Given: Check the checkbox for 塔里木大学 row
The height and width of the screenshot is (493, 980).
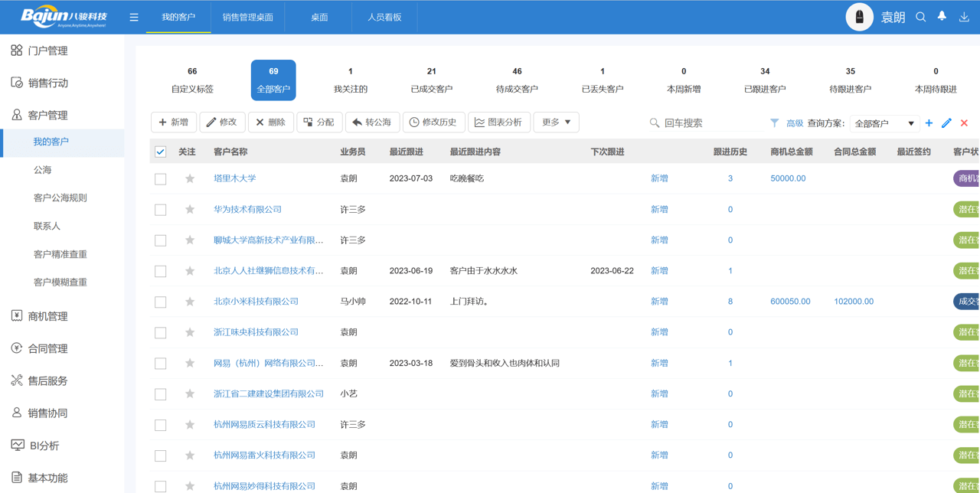Looking at the screenshot, I should (x=160, y=178).
